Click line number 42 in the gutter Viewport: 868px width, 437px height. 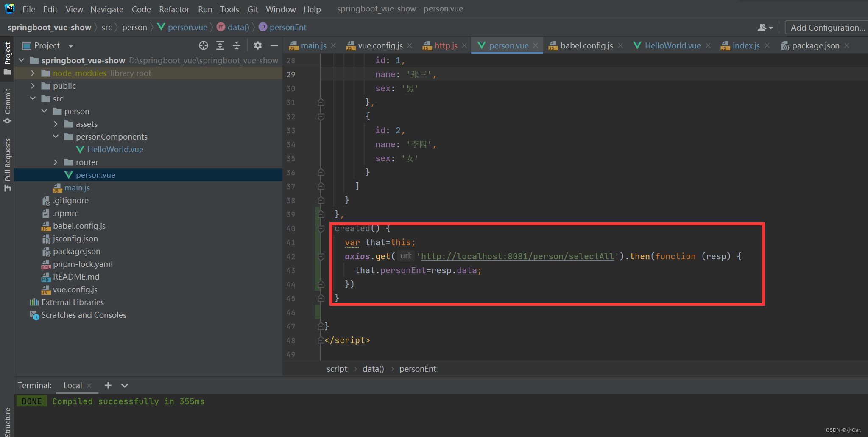291,257
